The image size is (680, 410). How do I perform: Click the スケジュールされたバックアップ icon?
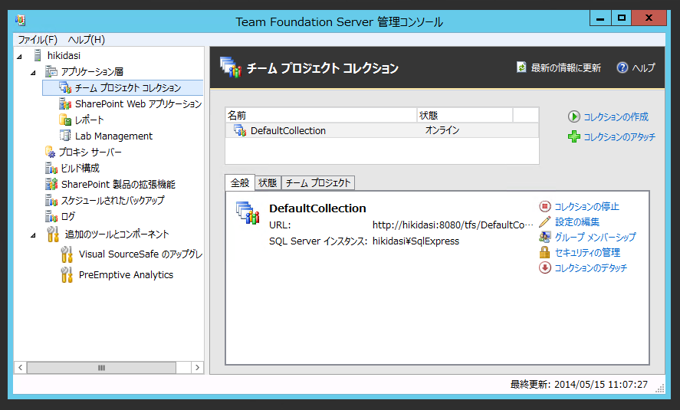coord(51,200)
